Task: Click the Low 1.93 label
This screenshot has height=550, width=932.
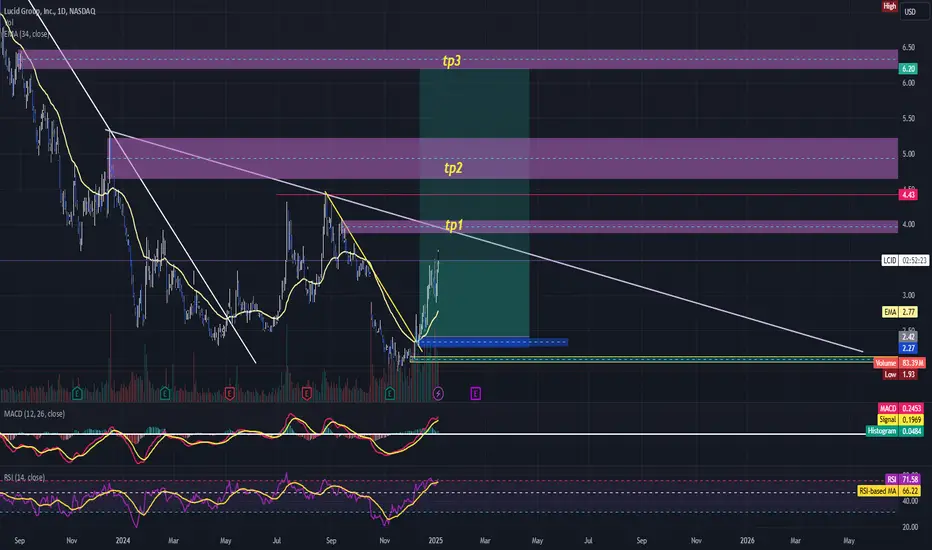Action: coord(899,374)
